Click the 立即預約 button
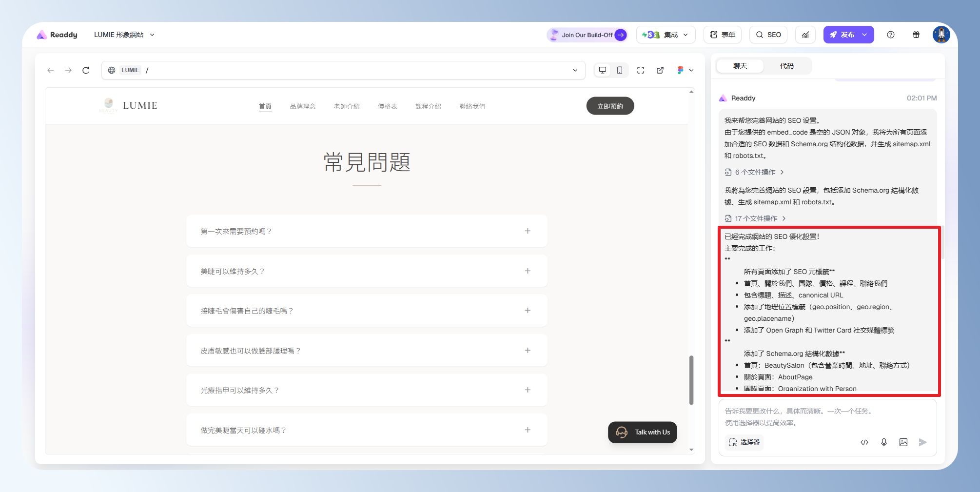This screenshot has height=492, width=980. point(610,106)
